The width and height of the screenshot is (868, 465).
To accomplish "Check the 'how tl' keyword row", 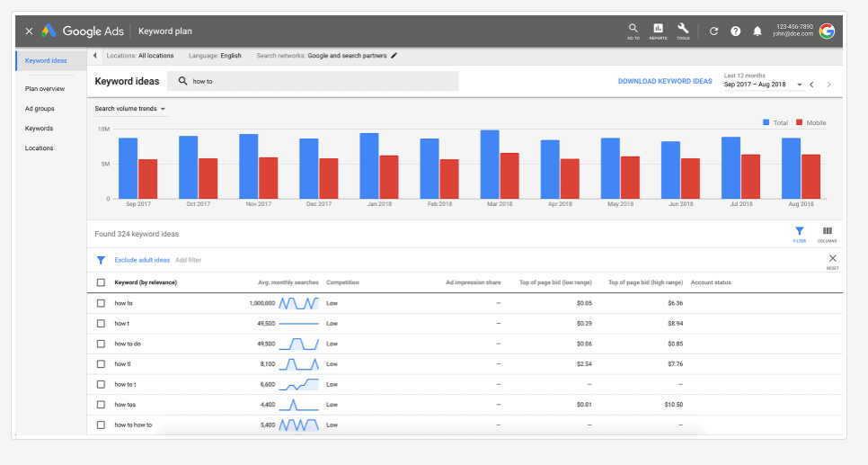I will 101,364.
